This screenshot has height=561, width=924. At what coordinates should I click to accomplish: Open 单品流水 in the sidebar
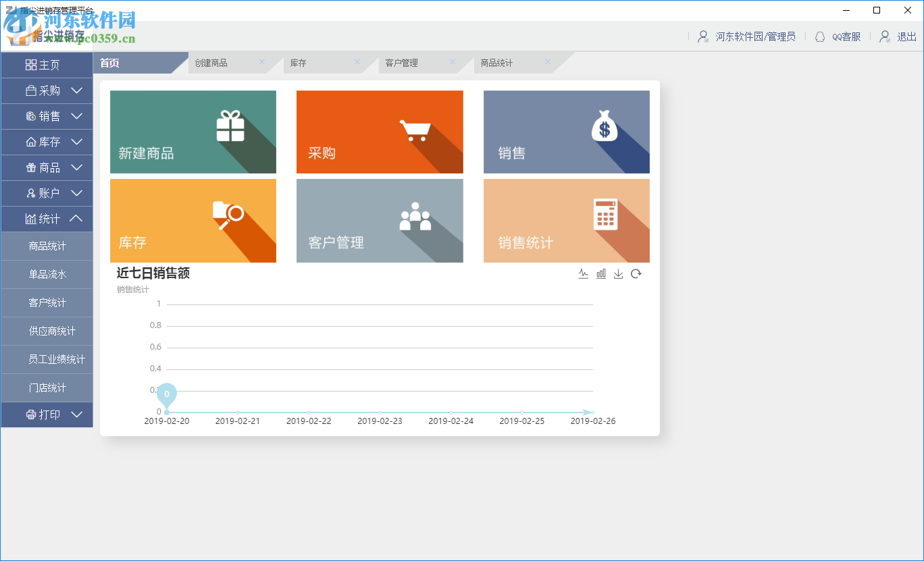coord(47,275)
